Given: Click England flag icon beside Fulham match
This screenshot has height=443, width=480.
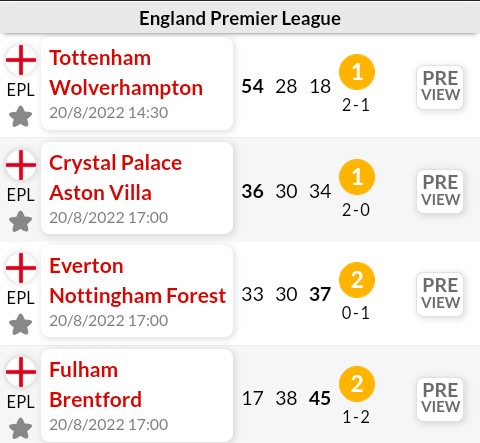Looking at the screenshot, I should click(21, 372).
